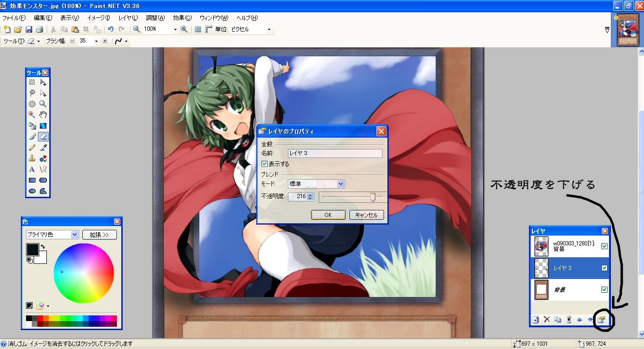
Task: Open the 調整 menu
Action: click(155, 18)
